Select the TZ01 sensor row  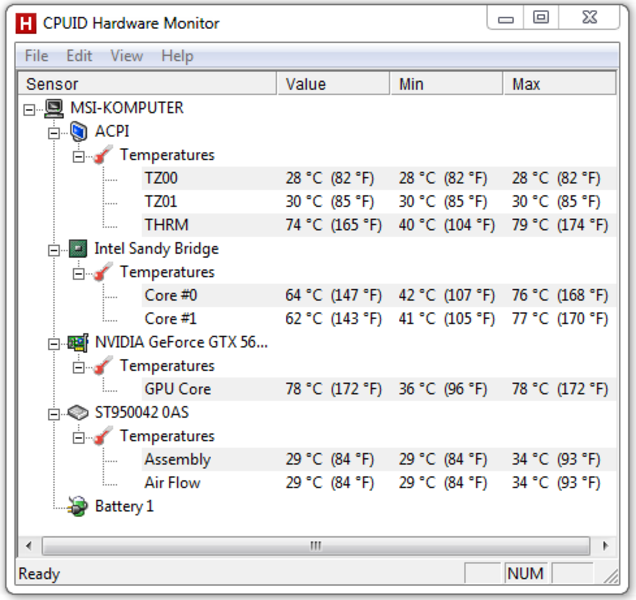379,202
